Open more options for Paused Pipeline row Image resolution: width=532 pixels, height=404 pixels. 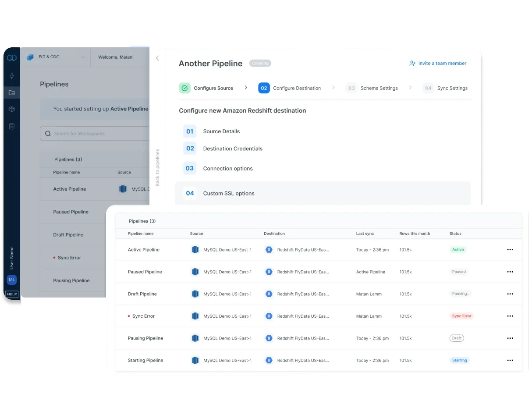click(510, 272)
